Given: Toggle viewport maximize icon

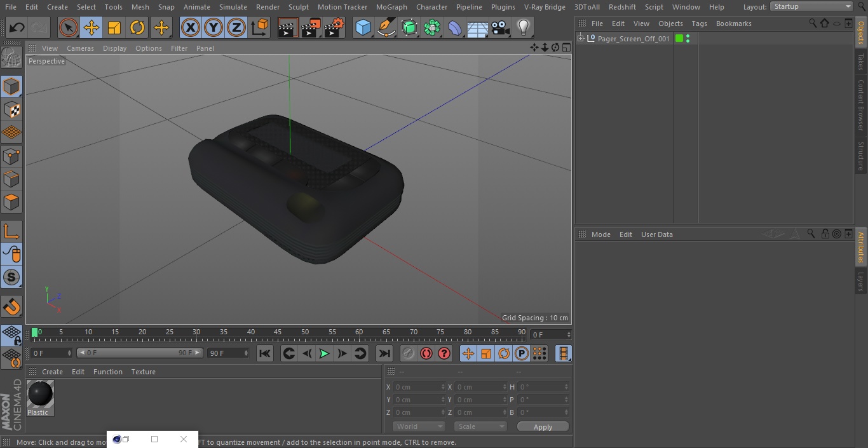Looking at the screenshot, I should pyautogui.click(x=566, y=48).
